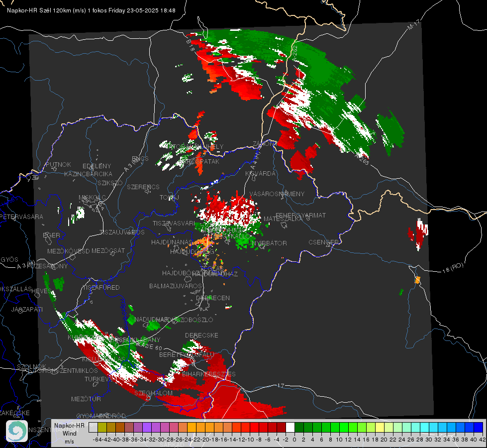Click the TISZAVASVÁRI label
This screenshot has height=448, width=487.
pos(174,224)
